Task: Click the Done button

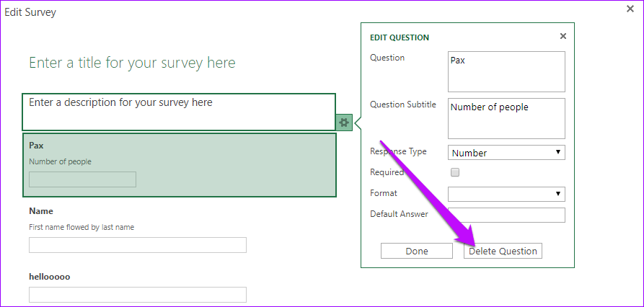Action: (416, 251)
